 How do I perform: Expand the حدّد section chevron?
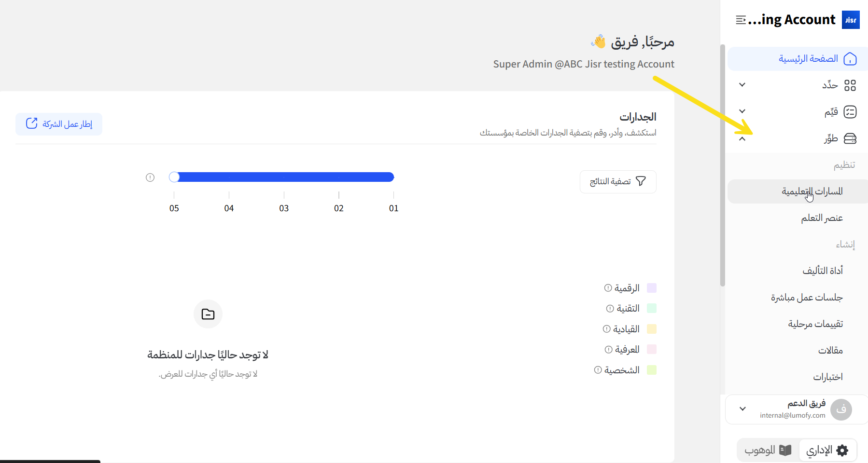tap(742, 85)
